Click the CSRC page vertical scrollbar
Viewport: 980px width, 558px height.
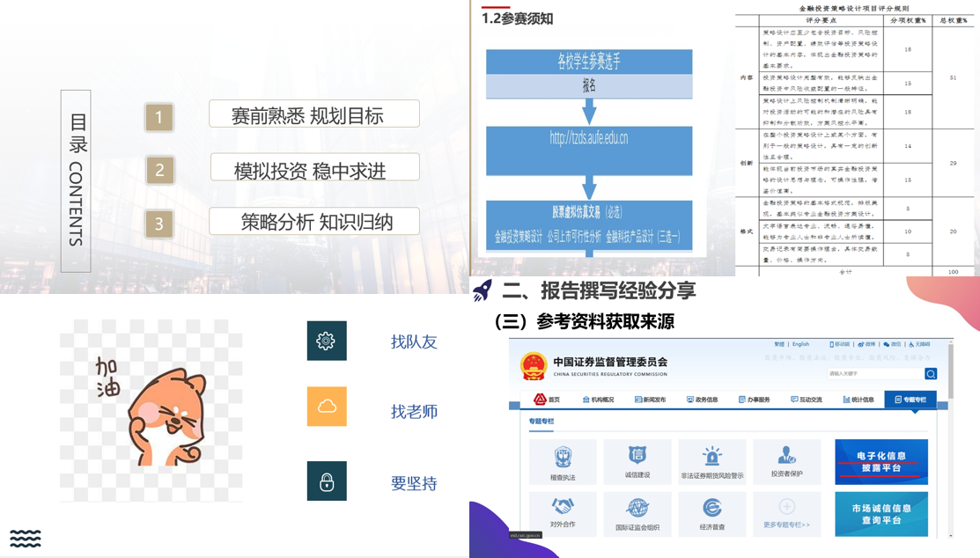[950, 440]
